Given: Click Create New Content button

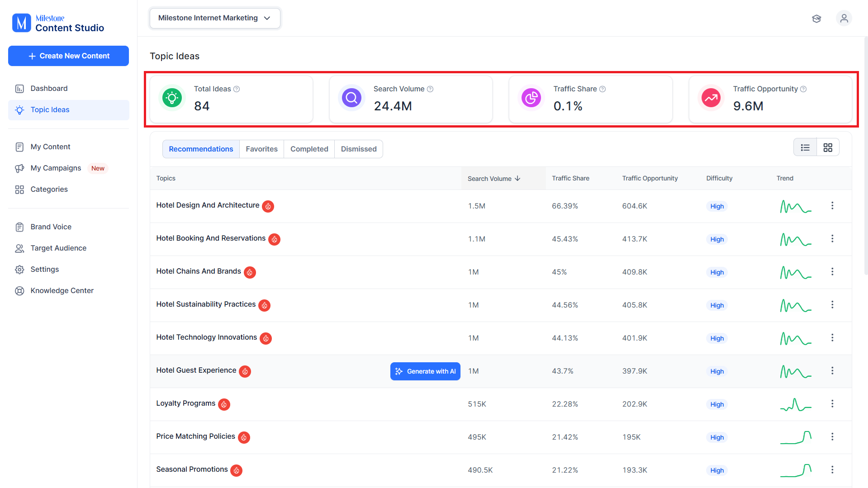Looking at the screenshot, I should coord(68,56).
